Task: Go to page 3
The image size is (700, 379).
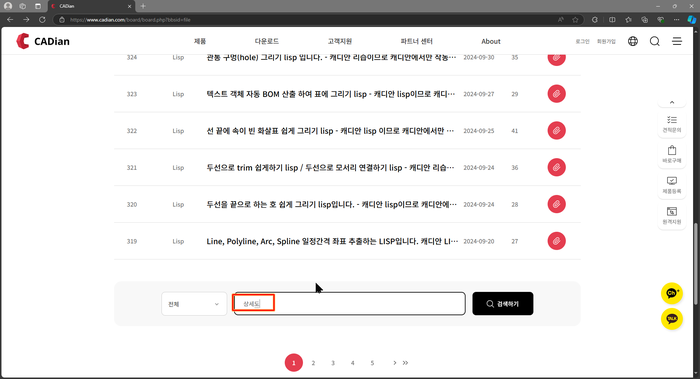Action: tap(333, 363)
